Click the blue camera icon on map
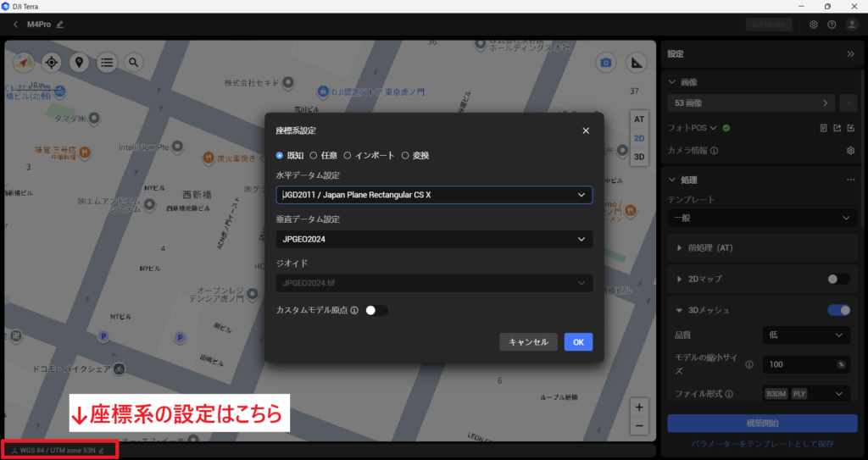The width and height of the screenshot is (868, 460). click(606, 63)
